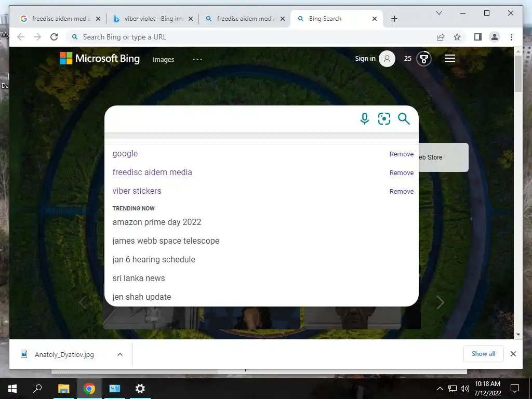Remove 'google' from search history
Image resolution: width=532 pixels, height=399 pixels.
click(402, 154)
